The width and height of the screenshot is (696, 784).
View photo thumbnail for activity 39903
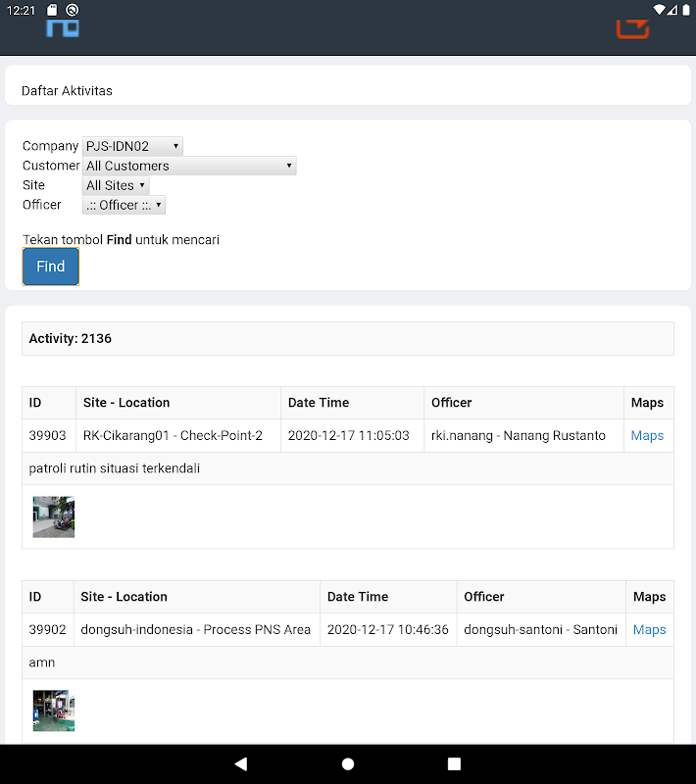(54, 516)
